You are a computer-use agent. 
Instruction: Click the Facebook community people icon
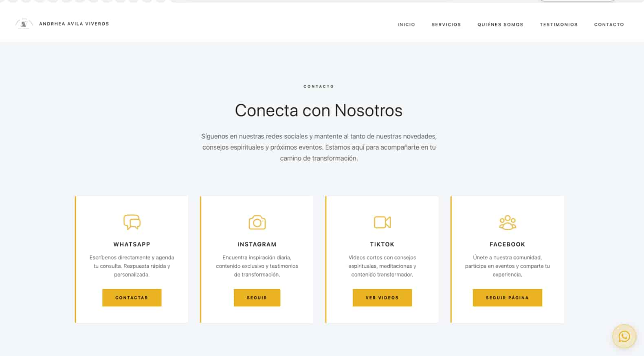click(x=507, y=222)
